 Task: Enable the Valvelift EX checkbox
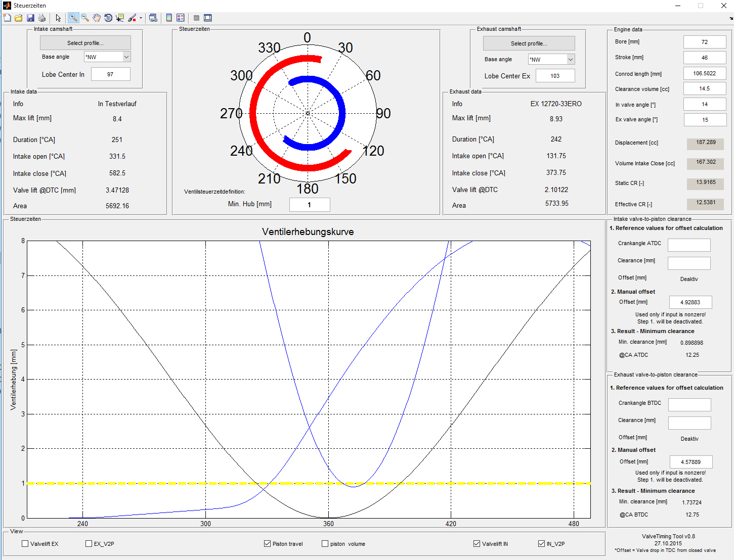tap(25, 544)
